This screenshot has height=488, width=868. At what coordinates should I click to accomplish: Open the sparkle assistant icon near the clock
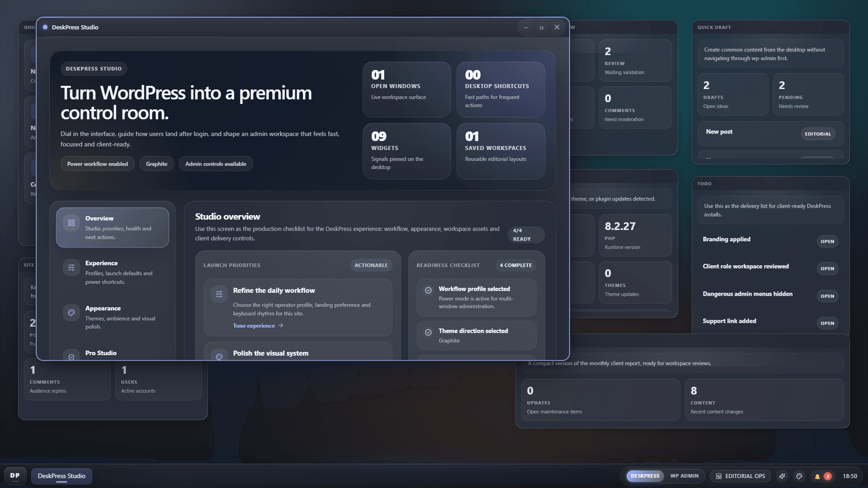782,476
